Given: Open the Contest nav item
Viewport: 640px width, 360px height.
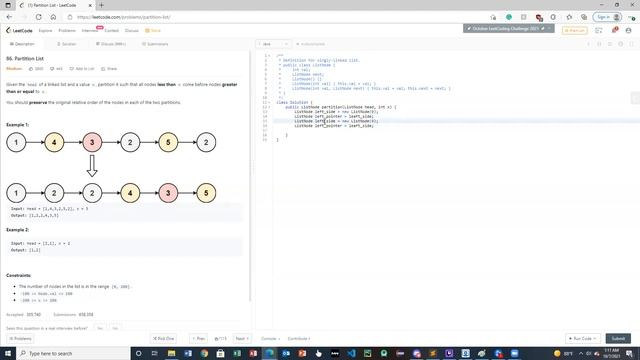Looking at the screenshot, I should tap(111, 31).
